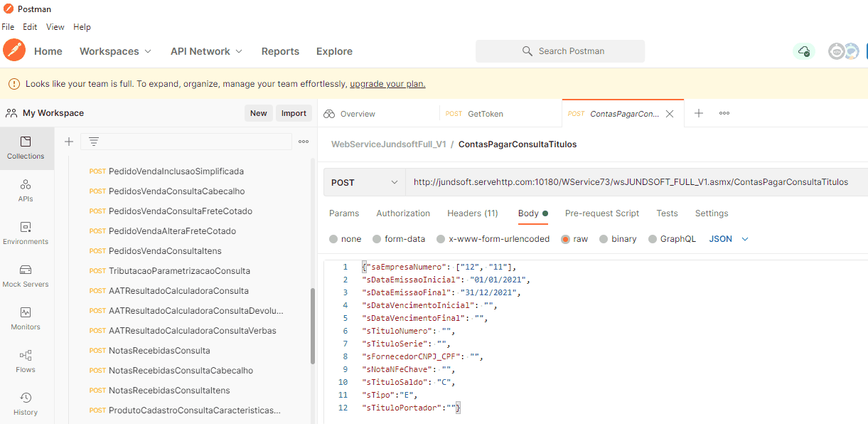Open Mock Servers from the sidebar
Image resolution: width=868 pixels, height=424 pixels.
(26, 276)
